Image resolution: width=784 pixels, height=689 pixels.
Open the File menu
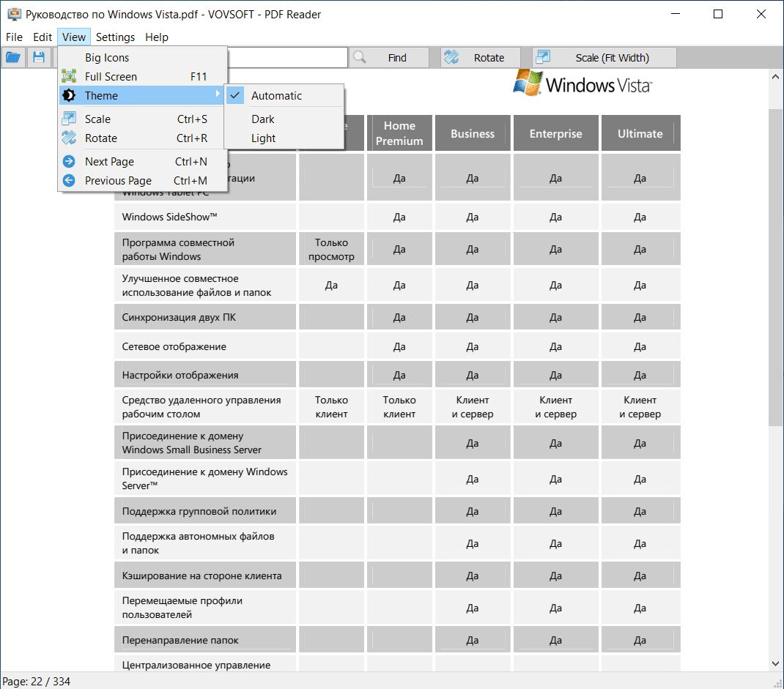(14, 37)
